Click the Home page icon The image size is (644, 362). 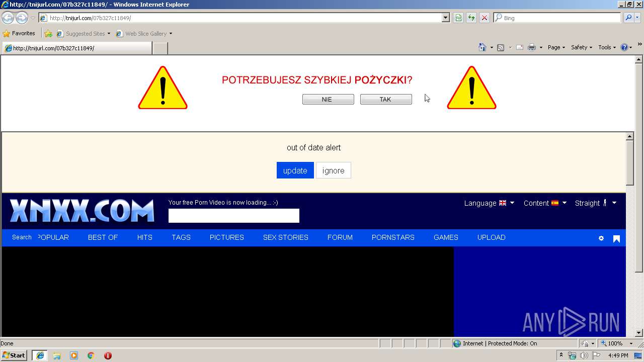[x=482, y=47]
